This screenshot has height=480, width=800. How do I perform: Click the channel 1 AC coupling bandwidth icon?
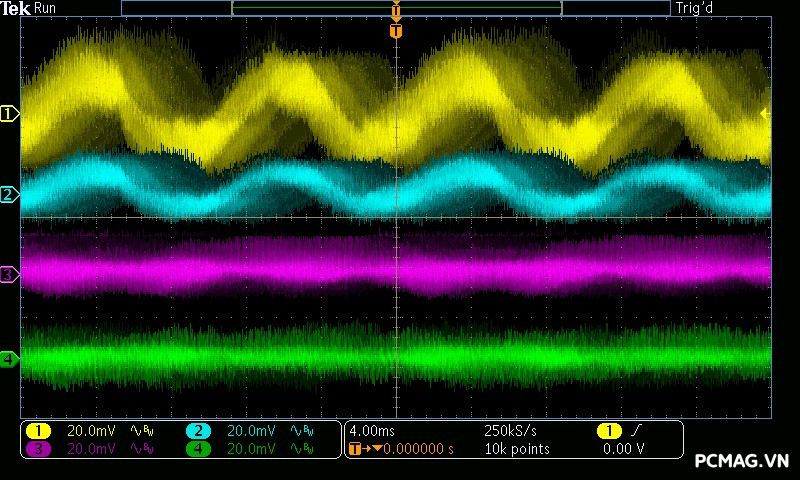pyautogui.click(x=144, y=431)
